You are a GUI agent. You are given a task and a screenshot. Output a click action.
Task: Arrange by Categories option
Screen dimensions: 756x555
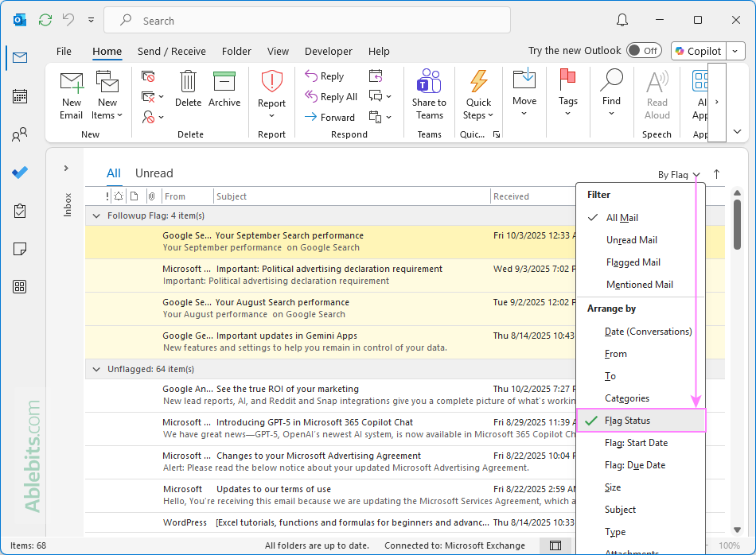pyautogui.click(x=641, y=398)
